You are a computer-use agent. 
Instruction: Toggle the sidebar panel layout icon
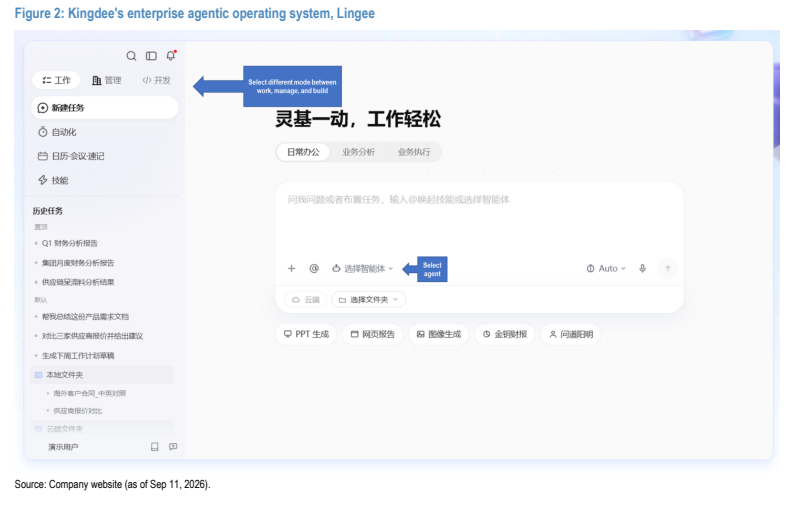(151, 56)
